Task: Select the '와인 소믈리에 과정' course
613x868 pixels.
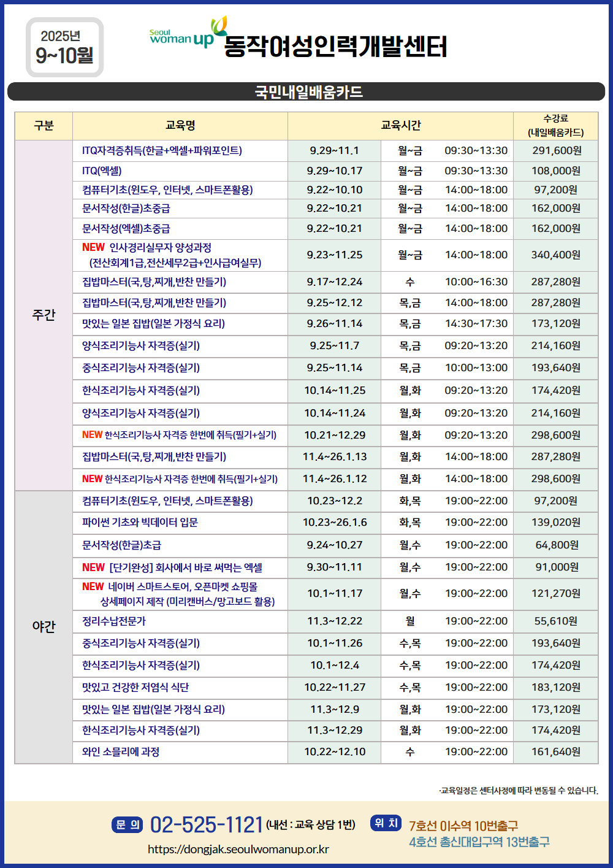Action: pos(121,752)
